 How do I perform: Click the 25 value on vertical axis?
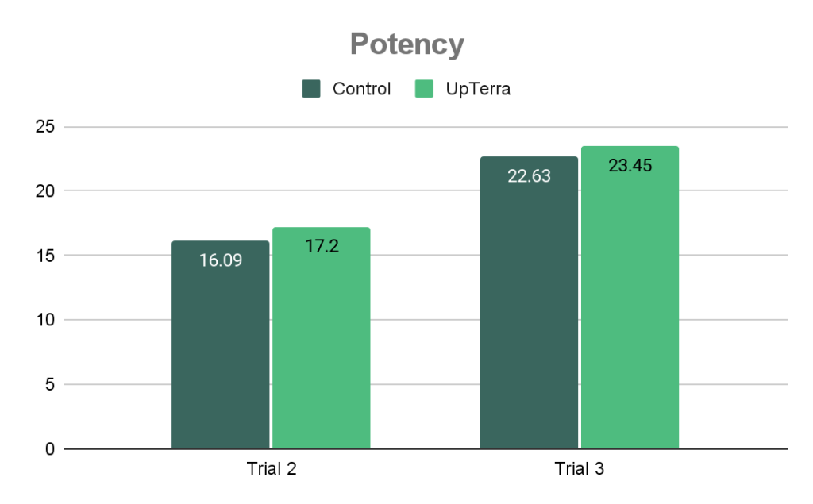click(46, 127)
